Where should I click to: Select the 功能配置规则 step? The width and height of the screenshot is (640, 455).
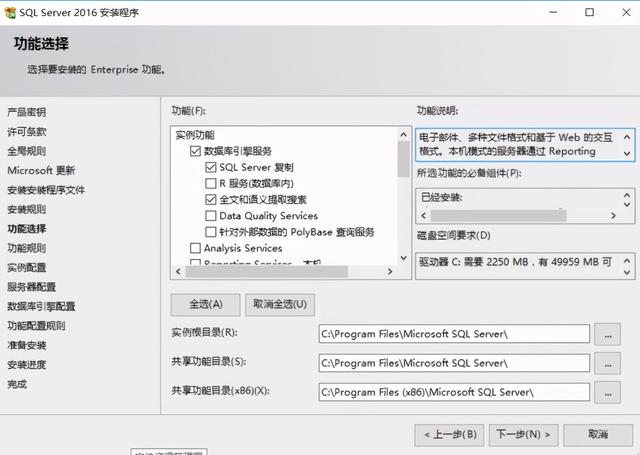[x=36, y=326]
